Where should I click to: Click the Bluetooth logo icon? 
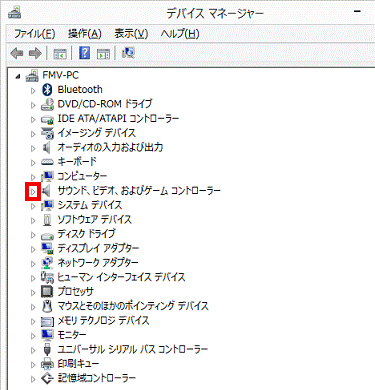(x=47, y=90)
